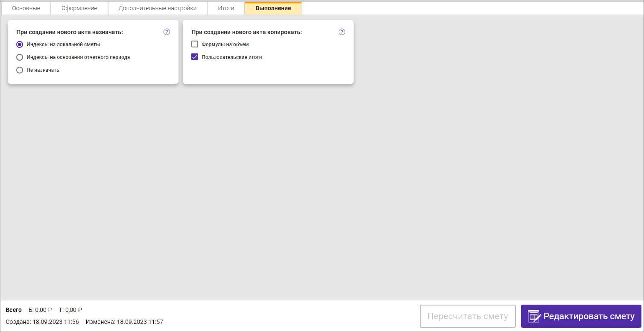The height and width of the screenshot is (332, 644).
Task: Click the help icon in the copy settings card
Action: [342, 32]
